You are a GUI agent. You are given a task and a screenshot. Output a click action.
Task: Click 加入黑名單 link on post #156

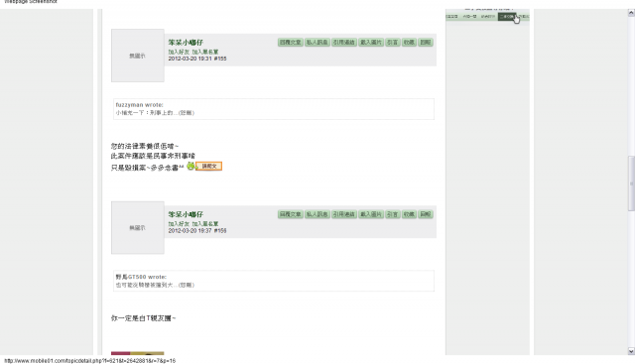205,224
